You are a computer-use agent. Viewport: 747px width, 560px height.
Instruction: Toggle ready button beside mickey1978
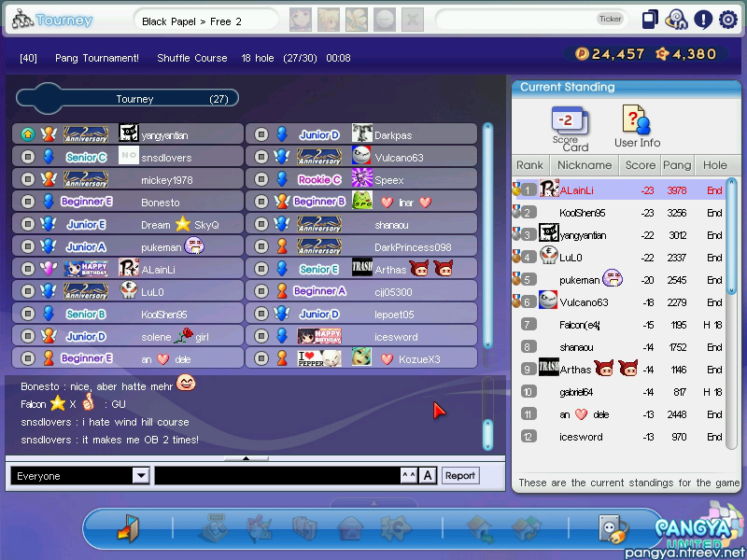point(28,179)
